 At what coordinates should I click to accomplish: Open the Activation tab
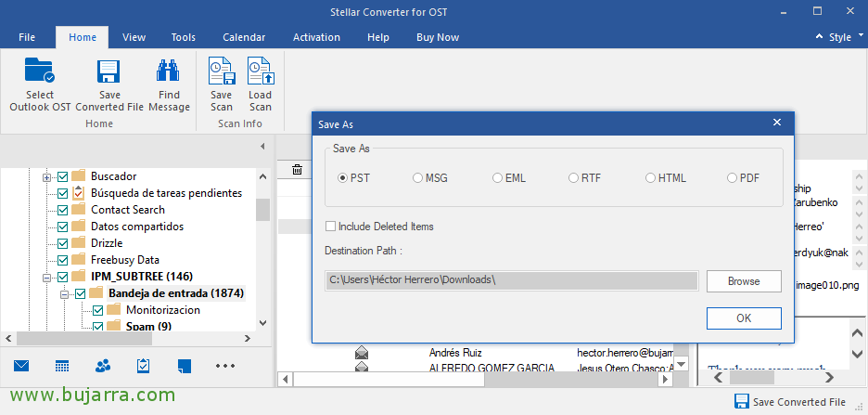click(316, 37)
